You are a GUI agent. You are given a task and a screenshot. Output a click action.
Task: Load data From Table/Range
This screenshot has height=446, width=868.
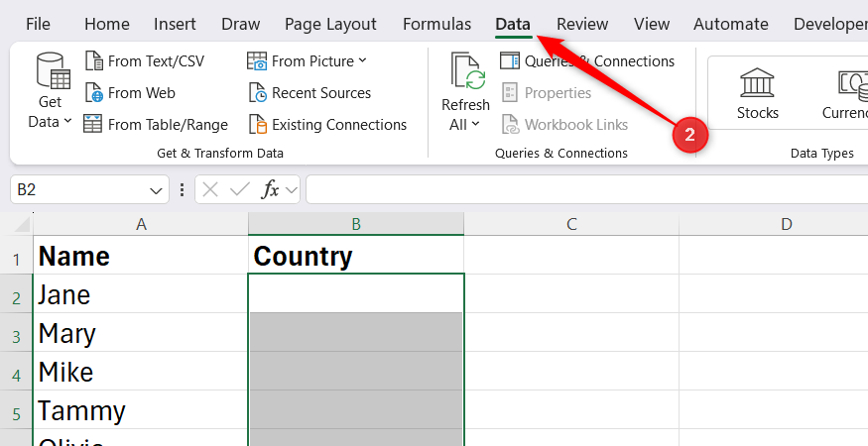pos(156,125)
